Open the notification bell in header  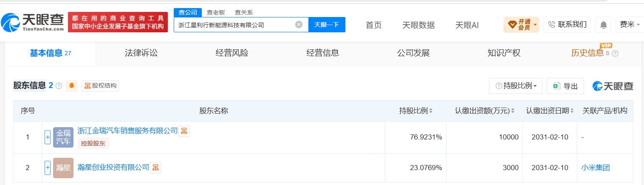(x=603, y=25)
